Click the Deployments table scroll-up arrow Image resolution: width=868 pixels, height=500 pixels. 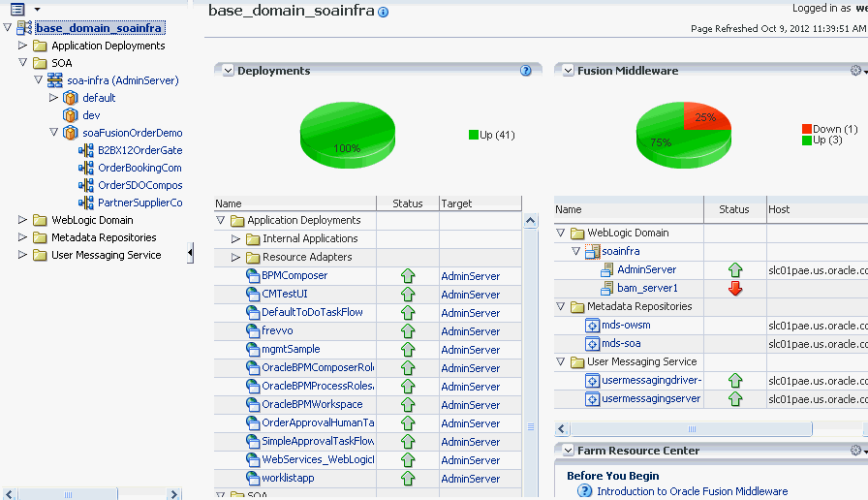coord(530,220)
